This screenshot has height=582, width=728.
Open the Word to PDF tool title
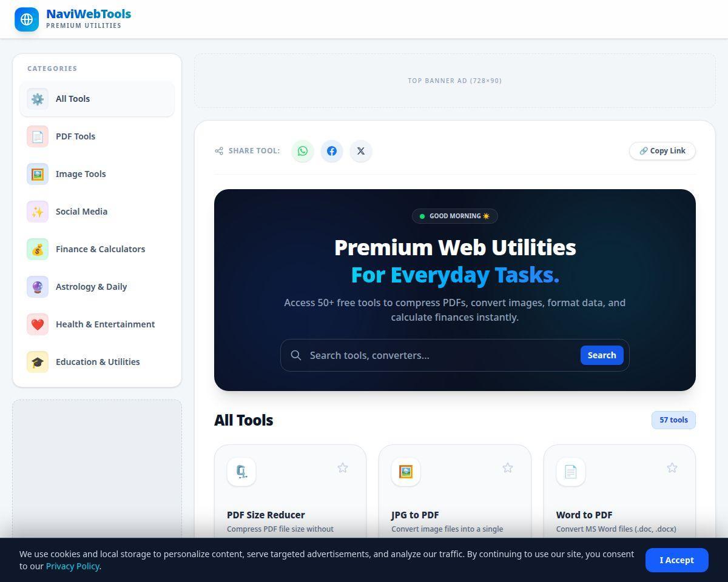584,515
